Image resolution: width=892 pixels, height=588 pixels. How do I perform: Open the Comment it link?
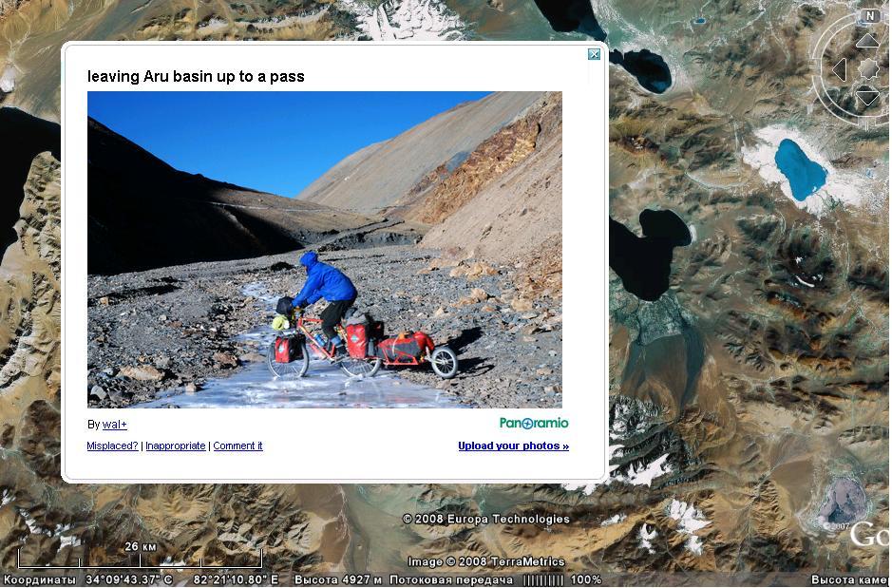(x=237, y=446)
